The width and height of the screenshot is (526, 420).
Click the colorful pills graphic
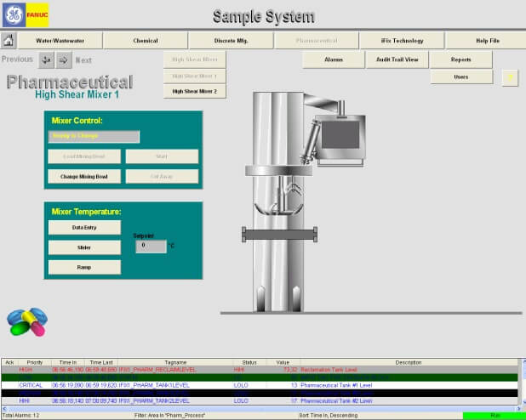click(27, 321)
